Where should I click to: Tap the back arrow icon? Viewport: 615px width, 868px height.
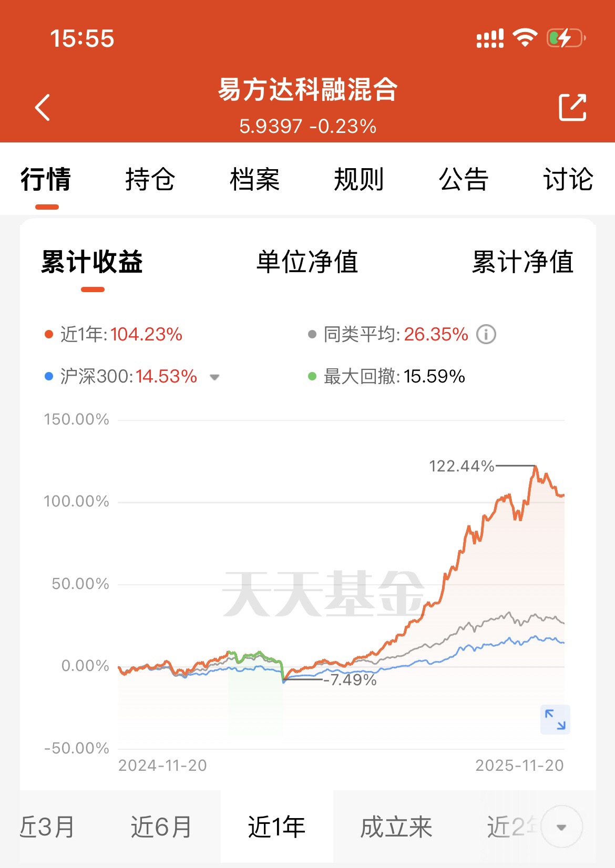(x=43, y=108)
